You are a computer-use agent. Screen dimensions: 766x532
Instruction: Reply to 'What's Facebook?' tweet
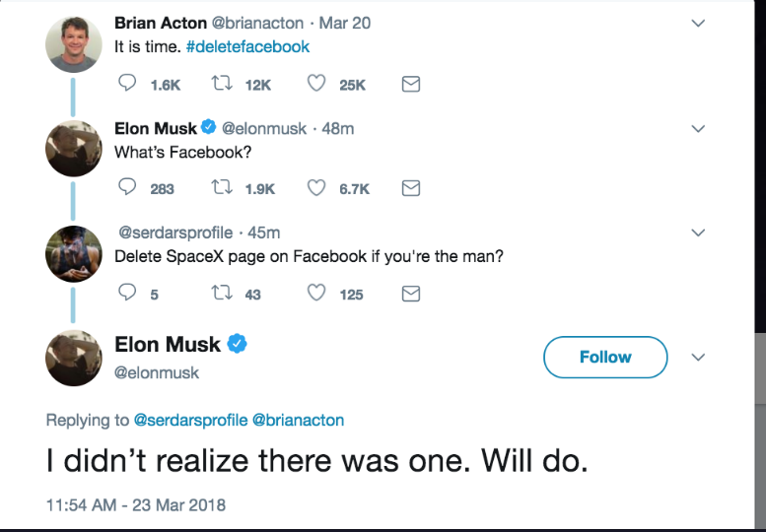pos(127,188)
